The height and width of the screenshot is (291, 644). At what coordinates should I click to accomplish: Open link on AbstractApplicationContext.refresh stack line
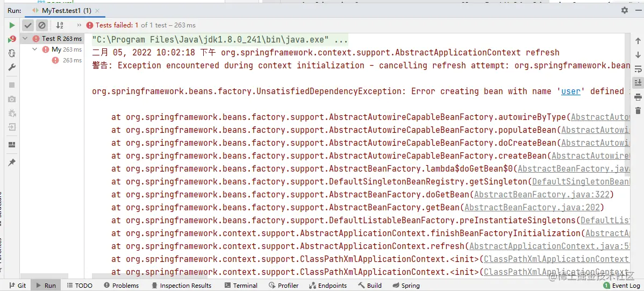(x=549, y=246)
